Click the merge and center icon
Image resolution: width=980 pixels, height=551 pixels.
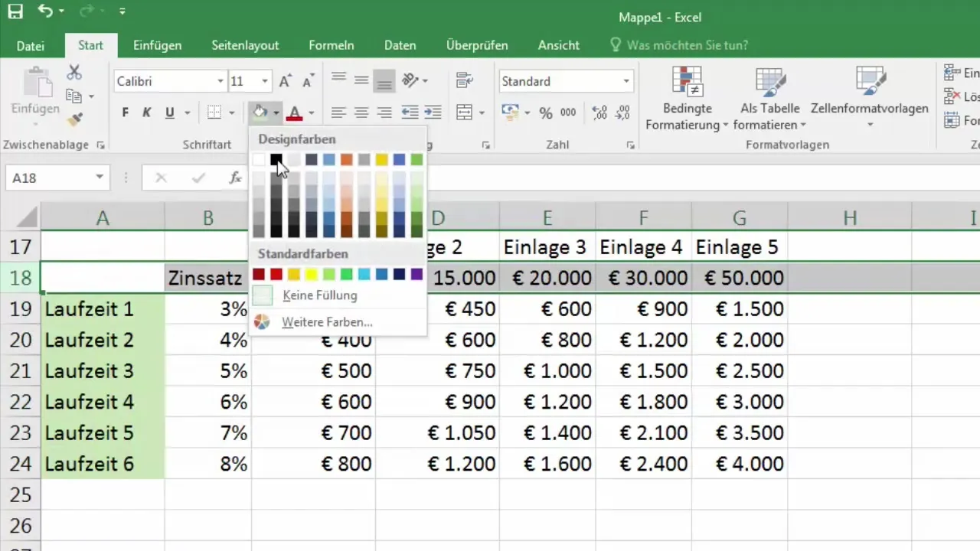(x=464, y=112)
